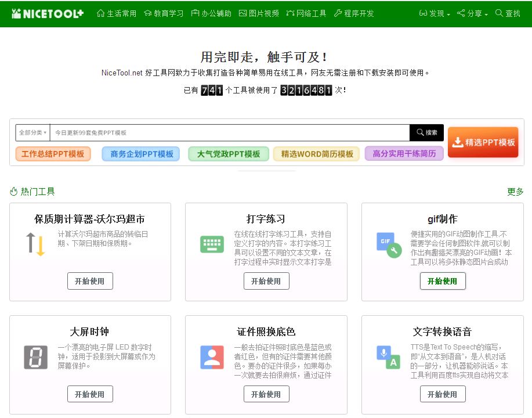Focus the PPT模板 search input field
The width and height of the screenshot is (532, 418).
click(230, 132)
